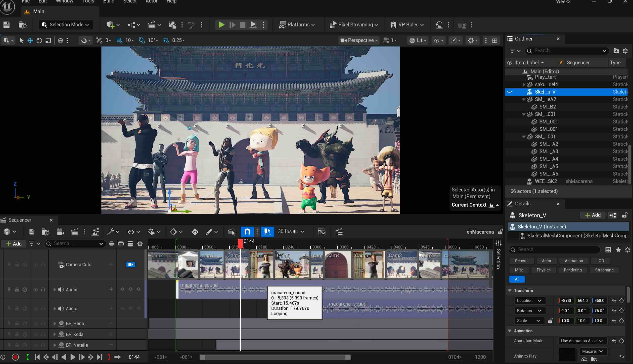Click the sequencer record button
This screenshot has width=633, height=364.
tap(15, 357)
